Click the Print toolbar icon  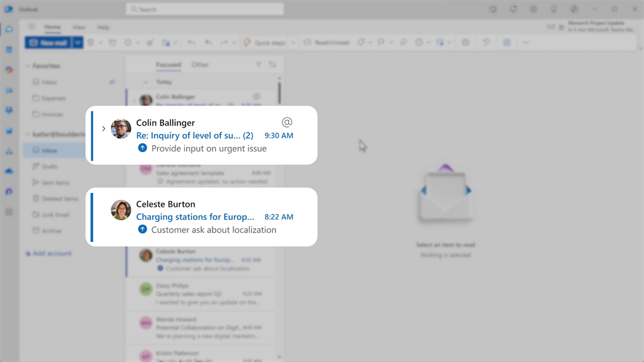click(465, 42)
